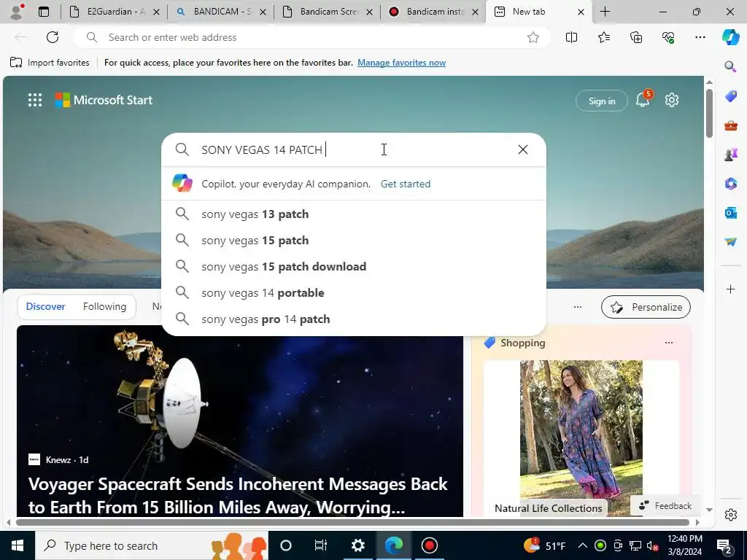The height and width of the screenshot is (560, 747).
Task: Open sidebar Shopping tag icon
Action: point(730,96)
